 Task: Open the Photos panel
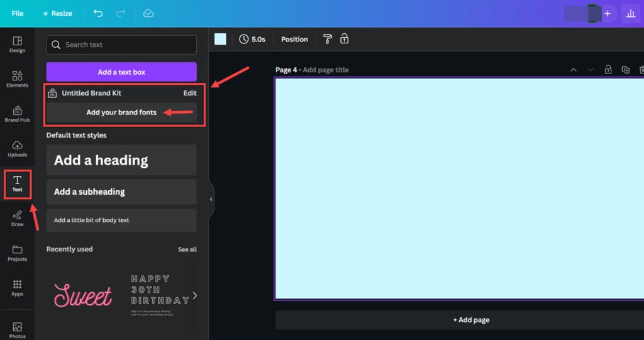click(17, 330)
